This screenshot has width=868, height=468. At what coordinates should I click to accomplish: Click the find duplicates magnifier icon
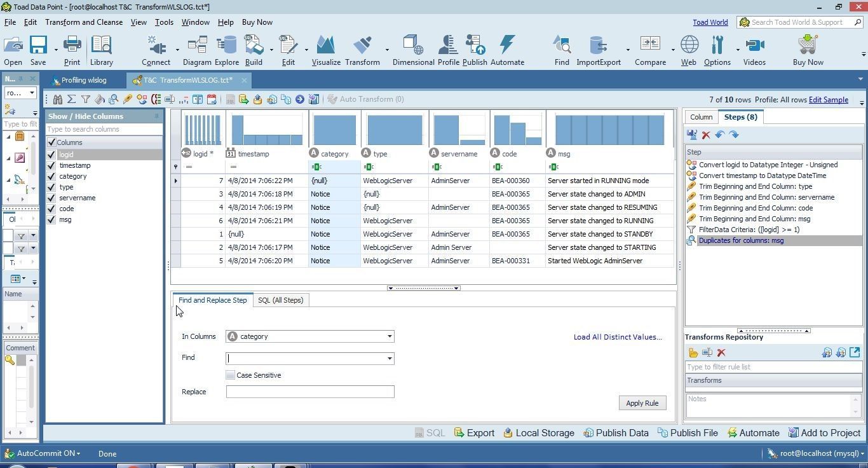point(114,99)
